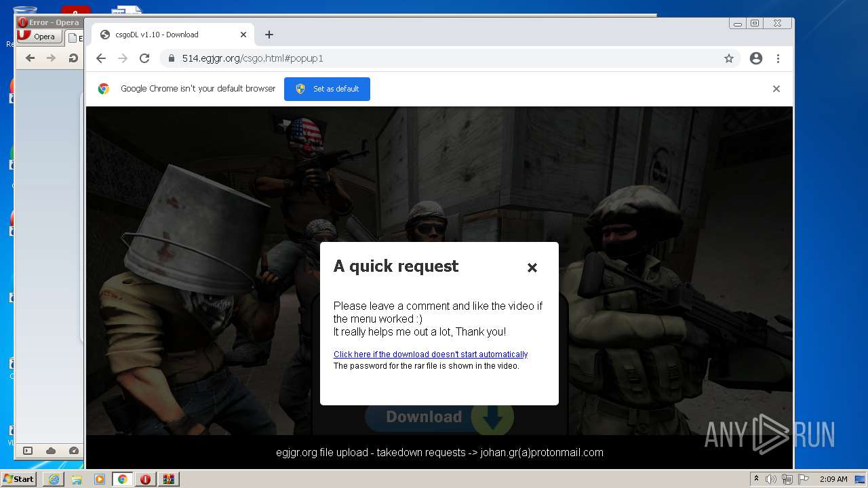Click the Opera Turbo gauge icon
Screen dimensions: 868x488
coord(74,451)
